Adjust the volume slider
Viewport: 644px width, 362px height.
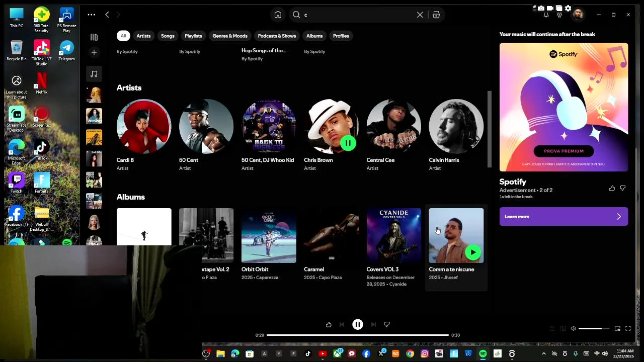pos(594,328)
